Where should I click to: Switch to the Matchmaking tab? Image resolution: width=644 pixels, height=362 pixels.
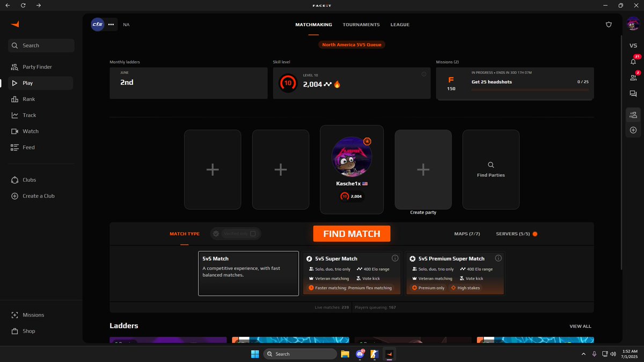313,25
